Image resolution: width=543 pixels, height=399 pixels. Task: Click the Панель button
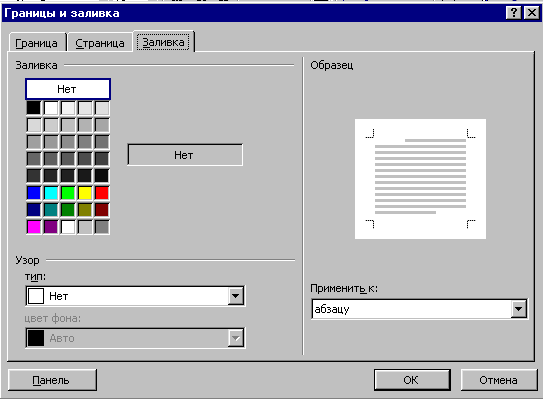(x=52, y=380)
